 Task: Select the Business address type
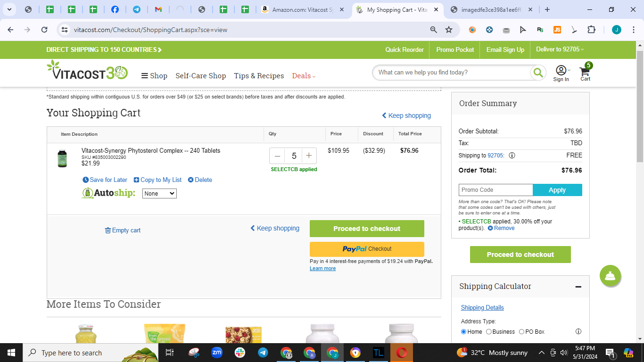(x=488, y=332)
